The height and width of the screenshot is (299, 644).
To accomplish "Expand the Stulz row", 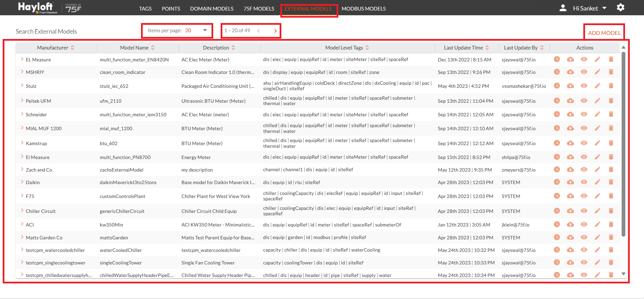I will 22,85.
